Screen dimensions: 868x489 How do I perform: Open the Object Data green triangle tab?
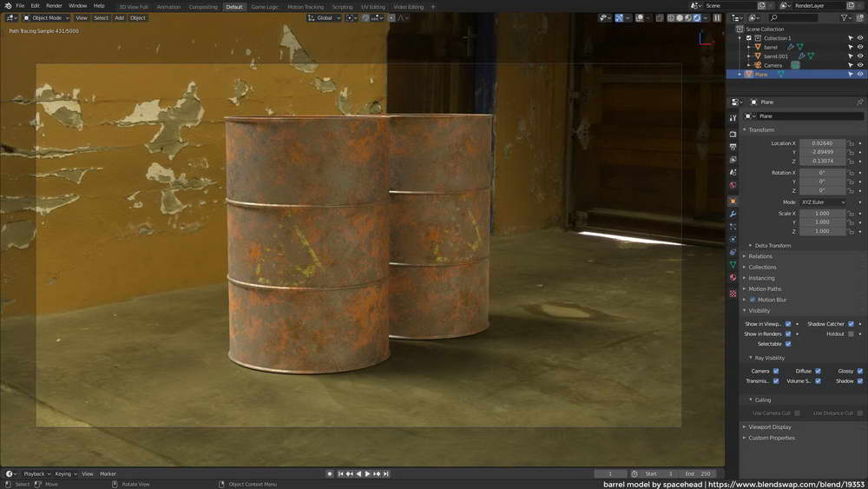(733, 265)
